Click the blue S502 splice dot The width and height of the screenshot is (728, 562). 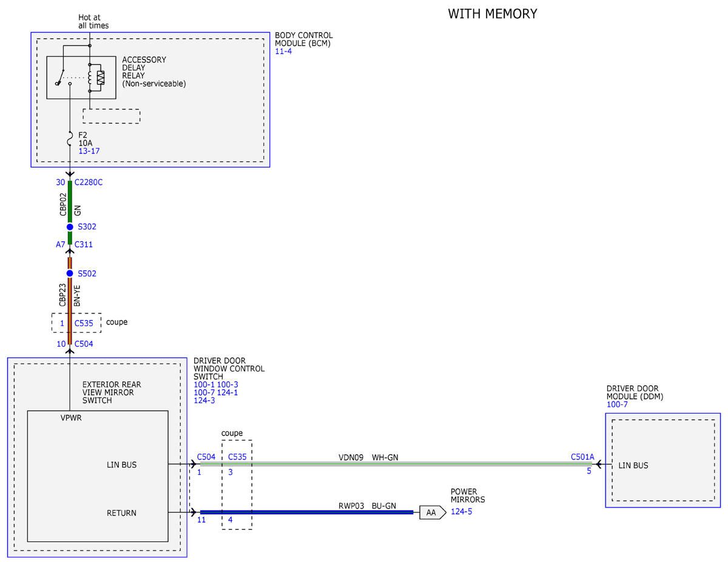[x=70, y=273]
